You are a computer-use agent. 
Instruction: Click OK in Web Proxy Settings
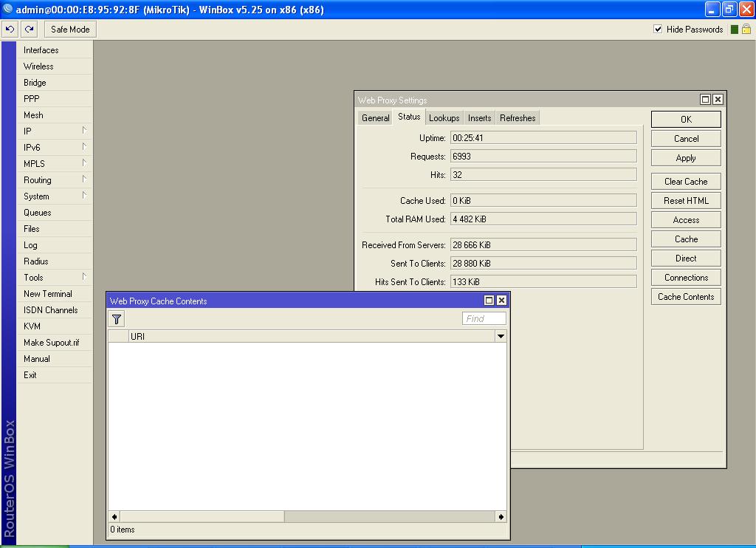686,119
